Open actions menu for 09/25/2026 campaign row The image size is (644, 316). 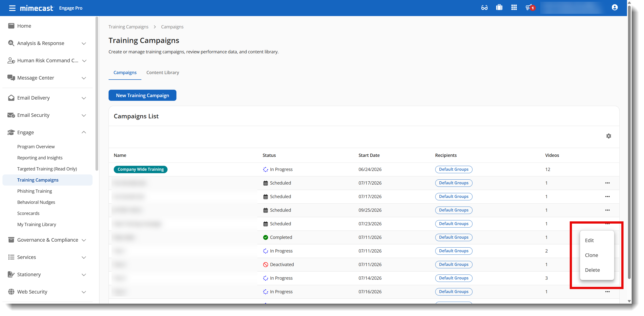point(607,210)
